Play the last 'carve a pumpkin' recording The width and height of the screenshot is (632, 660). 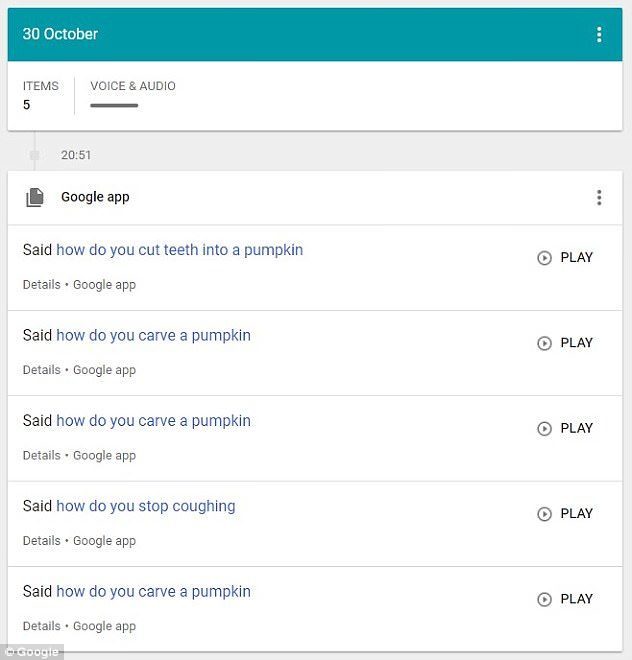565,599
